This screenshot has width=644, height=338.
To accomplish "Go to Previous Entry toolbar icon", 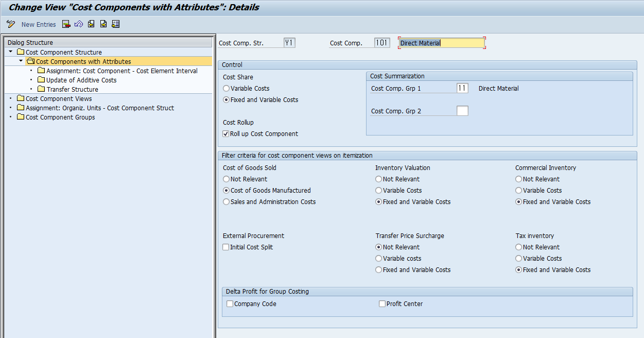I will [x=91, y=24].
